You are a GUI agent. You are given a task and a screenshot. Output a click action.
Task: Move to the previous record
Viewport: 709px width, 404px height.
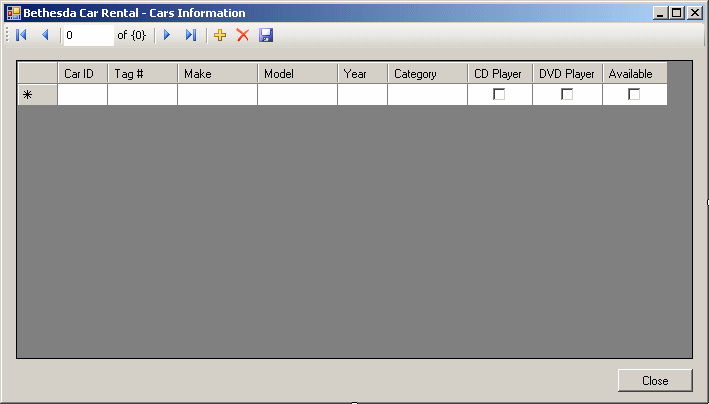45,35
